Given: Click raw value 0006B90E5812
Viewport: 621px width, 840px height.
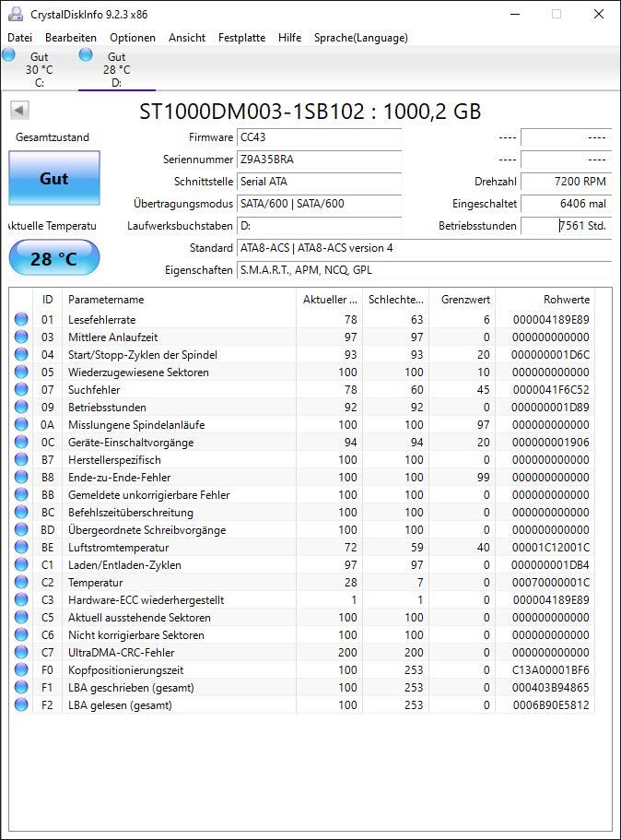Looking at the screenshot, I should pos(551,704).
